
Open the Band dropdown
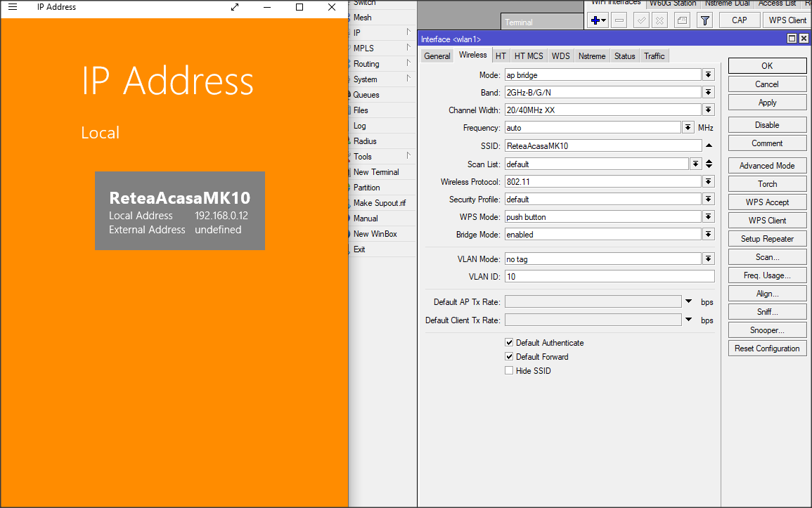tap(709, 93)
